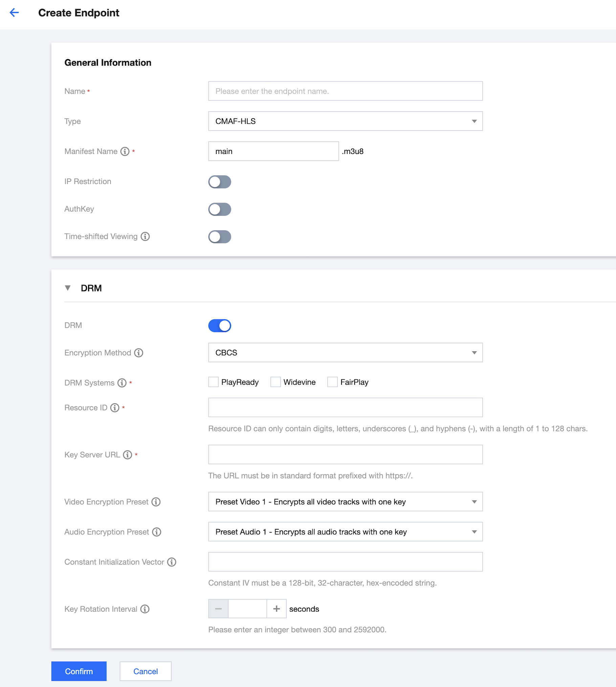Click Constant Initialization Vector info icon

[172, 562]
